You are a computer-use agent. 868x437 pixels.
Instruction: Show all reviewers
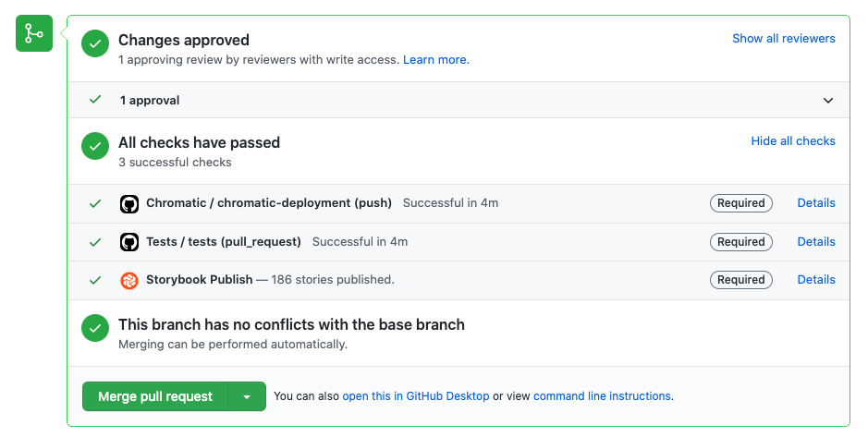click(x=783, y=39)
